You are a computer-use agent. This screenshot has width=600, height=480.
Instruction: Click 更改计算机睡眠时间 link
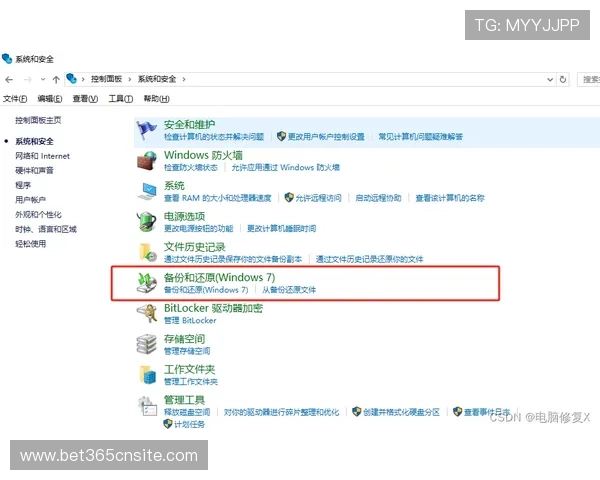pyautogui.click(x=282, y=229)
